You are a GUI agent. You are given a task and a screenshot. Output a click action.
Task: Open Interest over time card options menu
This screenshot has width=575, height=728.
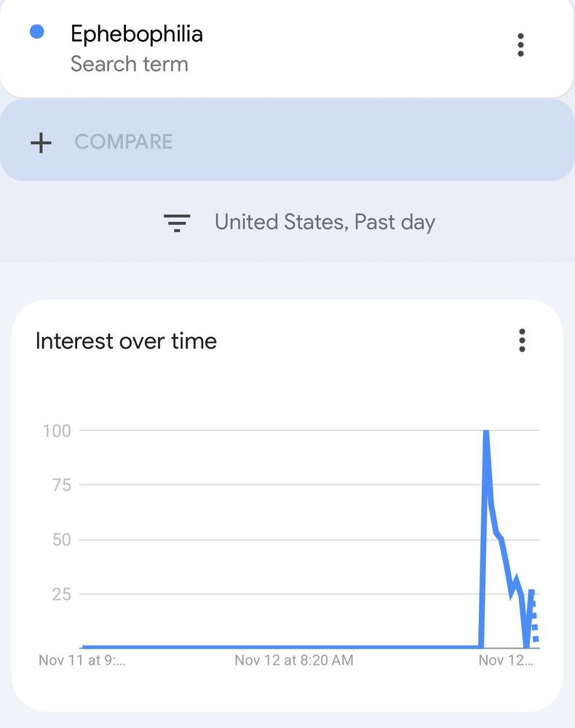[522, 340]
